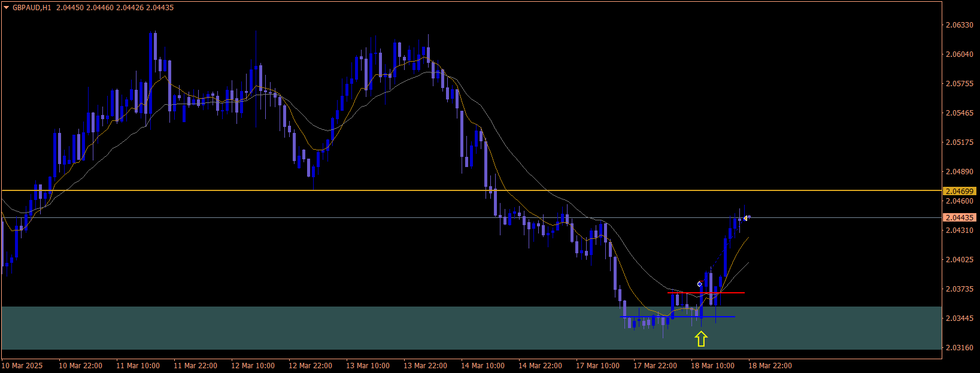
Task: Click the high price 2.04460 in header
Action: (x=99, y=8)
